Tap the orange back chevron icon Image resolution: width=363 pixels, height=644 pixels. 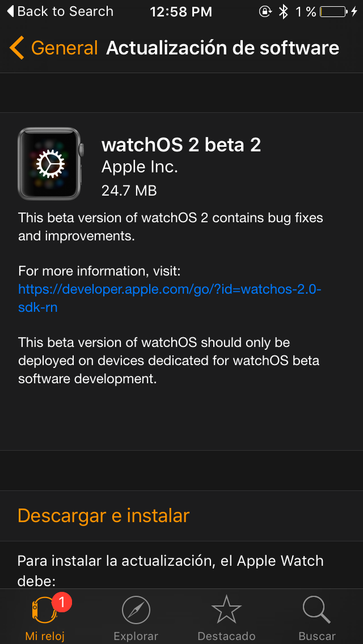(x=16, y=48)
